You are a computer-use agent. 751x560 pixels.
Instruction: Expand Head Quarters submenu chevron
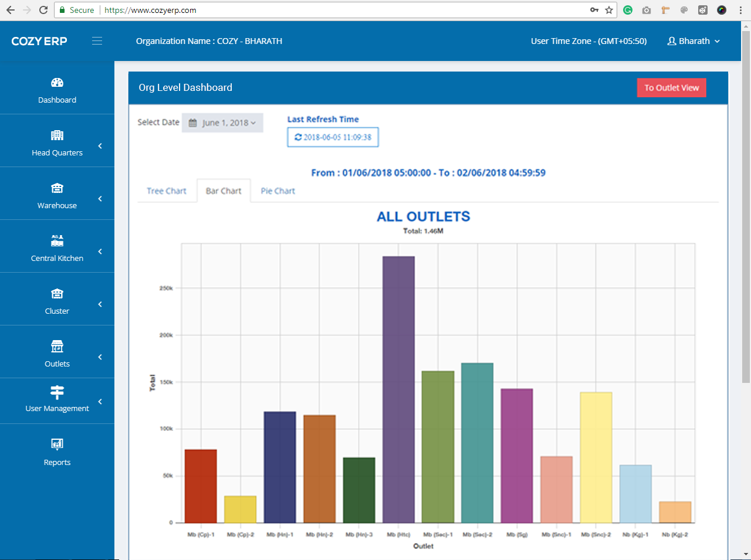[100, 146]
